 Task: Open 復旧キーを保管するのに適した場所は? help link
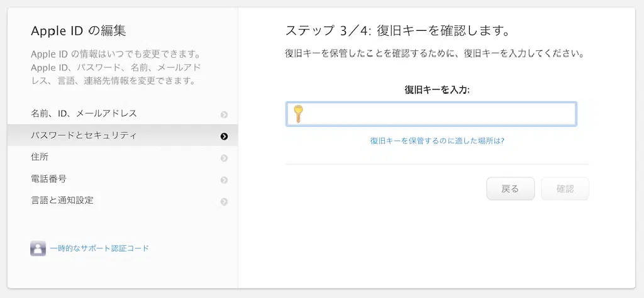[437, 141]
